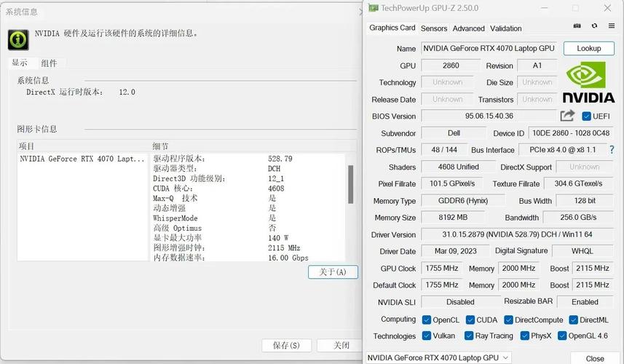The height and width of the screenshot is (364, 624).
Task: Click the Digital Signature WHQL field
Action: (582, 251)
